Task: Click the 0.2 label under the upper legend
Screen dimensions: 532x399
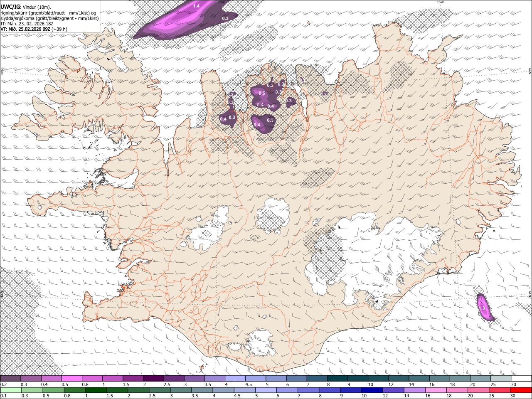Action: pyautogui.click(x=3, y=384)
